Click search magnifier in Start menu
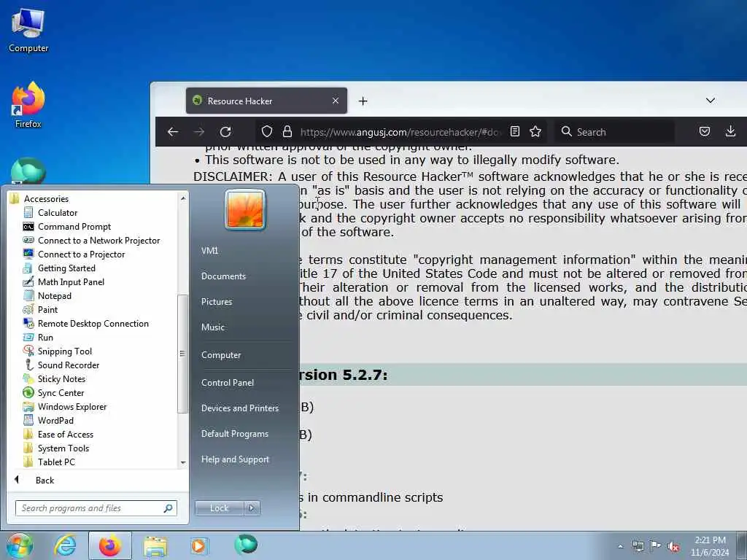 pos(169,508)
